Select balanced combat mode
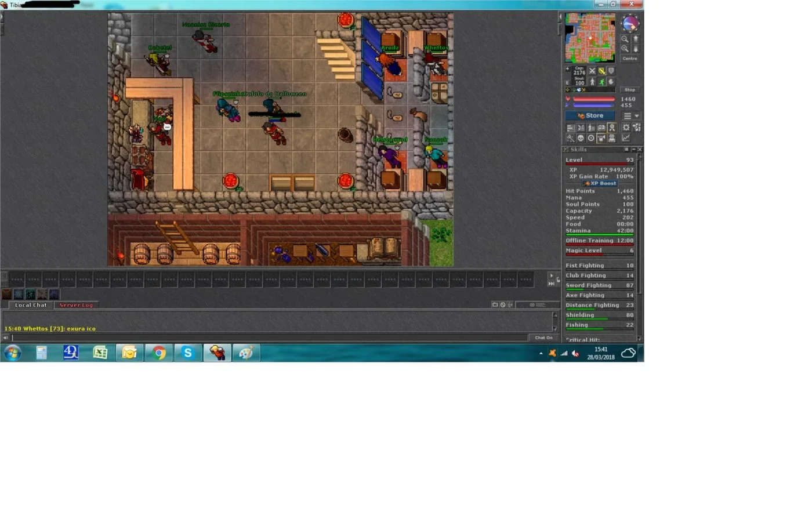 tap(601, 71)
